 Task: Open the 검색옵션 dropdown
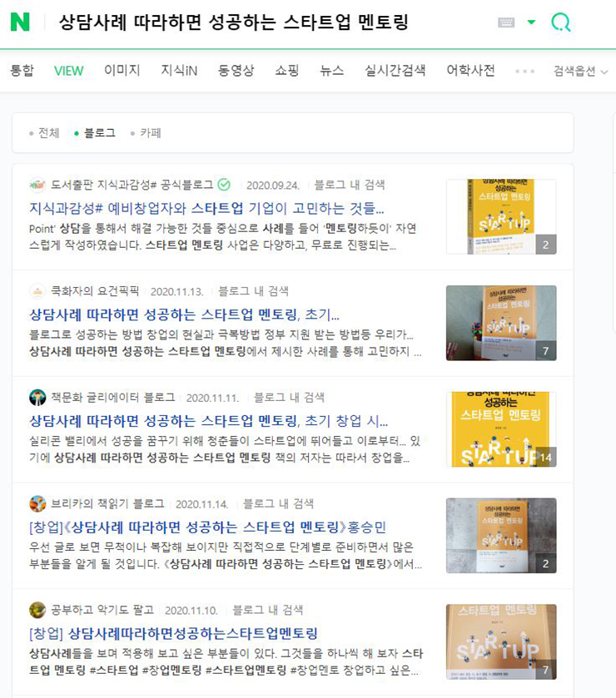click(x=580, y=72)
